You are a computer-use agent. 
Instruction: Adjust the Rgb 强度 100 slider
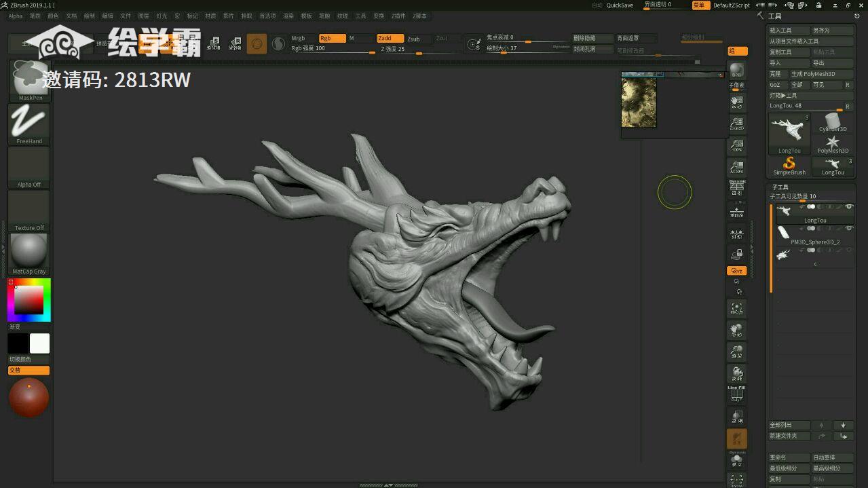333,49
